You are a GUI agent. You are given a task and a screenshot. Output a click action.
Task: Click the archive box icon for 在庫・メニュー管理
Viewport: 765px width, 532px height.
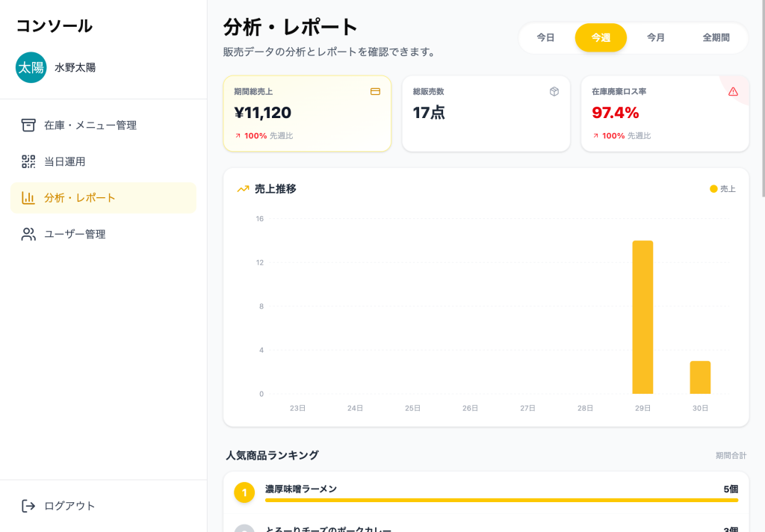coord(28,125)
